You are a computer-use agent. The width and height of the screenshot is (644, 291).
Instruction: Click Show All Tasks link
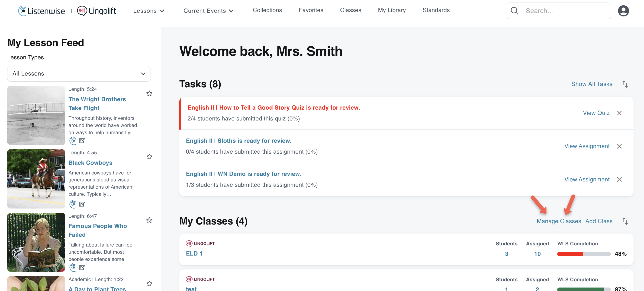[592, 84]
